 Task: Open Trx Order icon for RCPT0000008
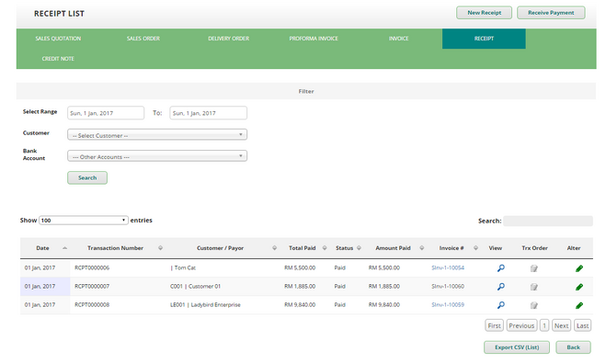[x=533, y=305]
